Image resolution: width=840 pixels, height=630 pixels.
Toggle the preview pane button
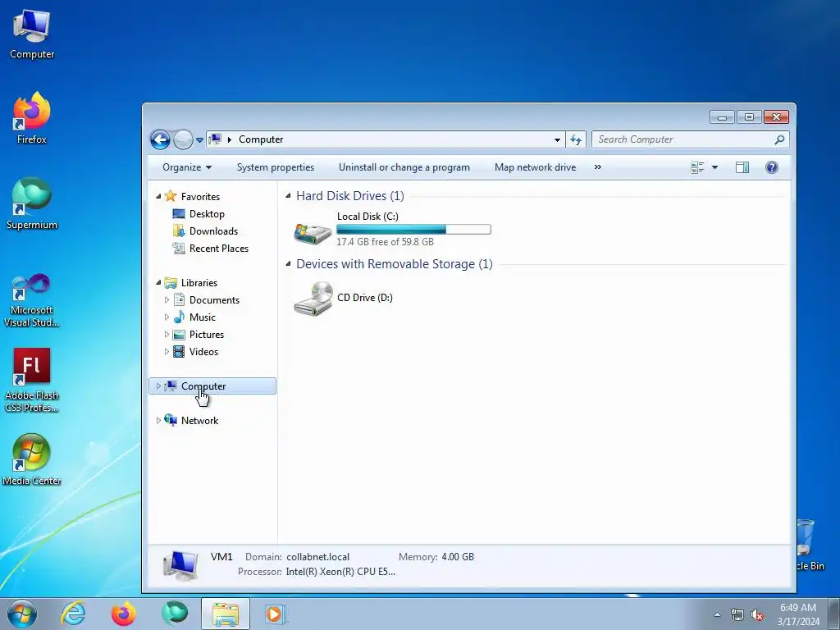(x=742, y=167)
